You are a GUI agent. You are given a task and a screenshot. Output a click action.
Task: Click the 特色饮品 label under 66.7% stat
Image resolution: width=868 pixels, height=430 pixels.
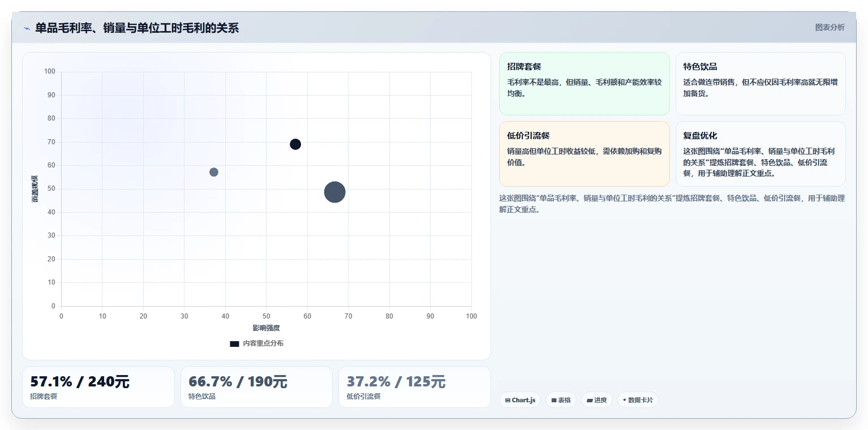(x=202, y=397)
